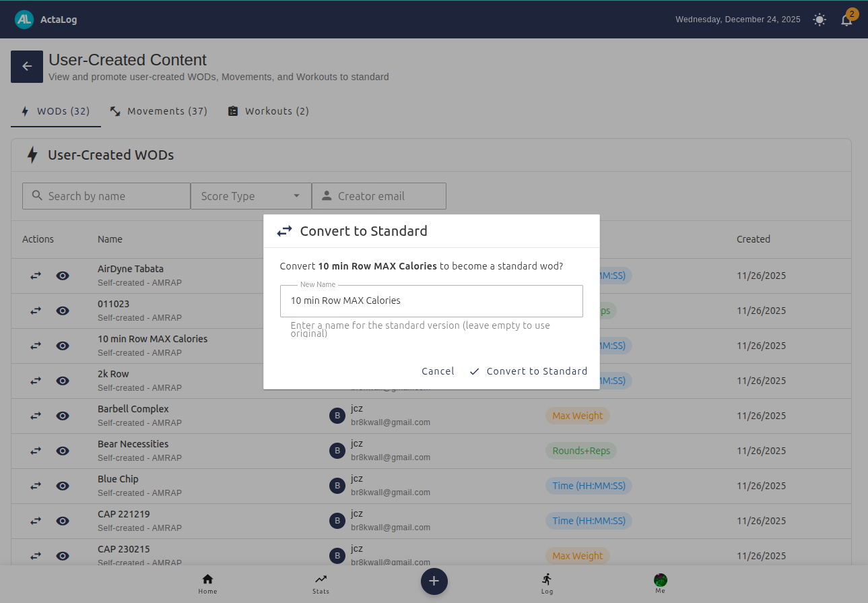View details of Barbell Complex via eye icon

pos(63,416)
